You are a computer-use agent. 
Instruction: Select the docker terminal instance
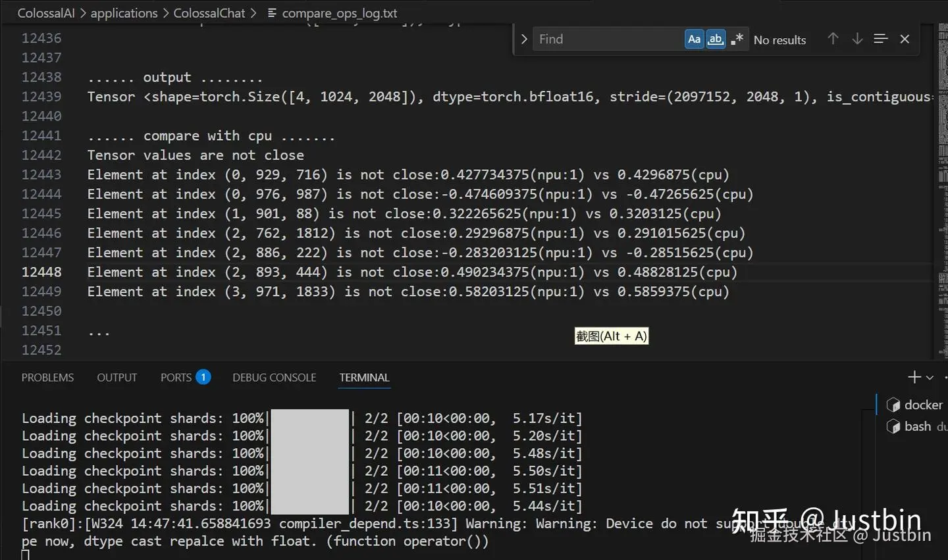(x=914, y=405)
